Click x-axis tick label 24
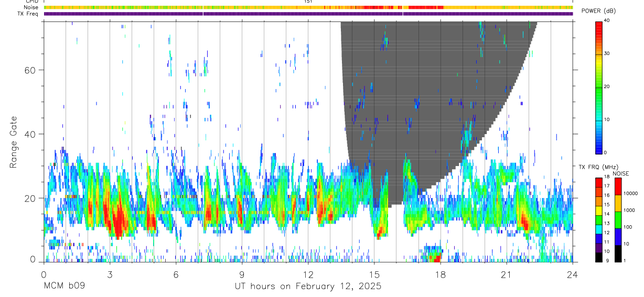This screenshot has height=297, width=644. coord(572,274)
